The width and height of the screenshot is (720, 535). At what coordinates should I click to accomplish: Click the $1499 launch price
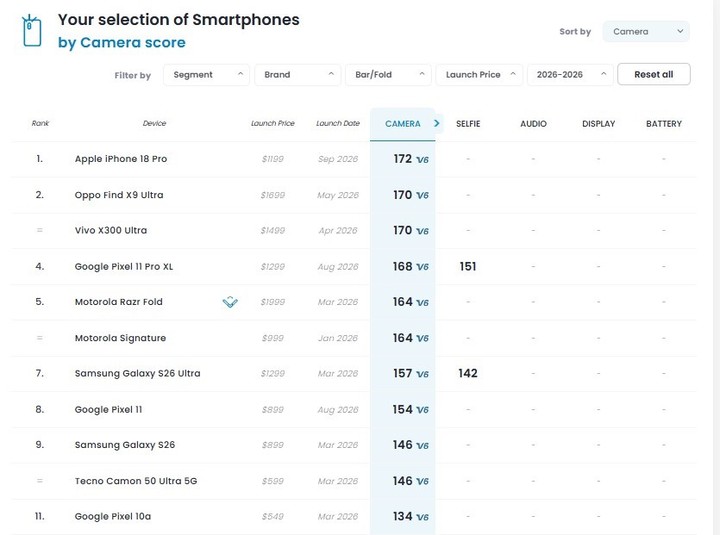[x=273, y=231]
